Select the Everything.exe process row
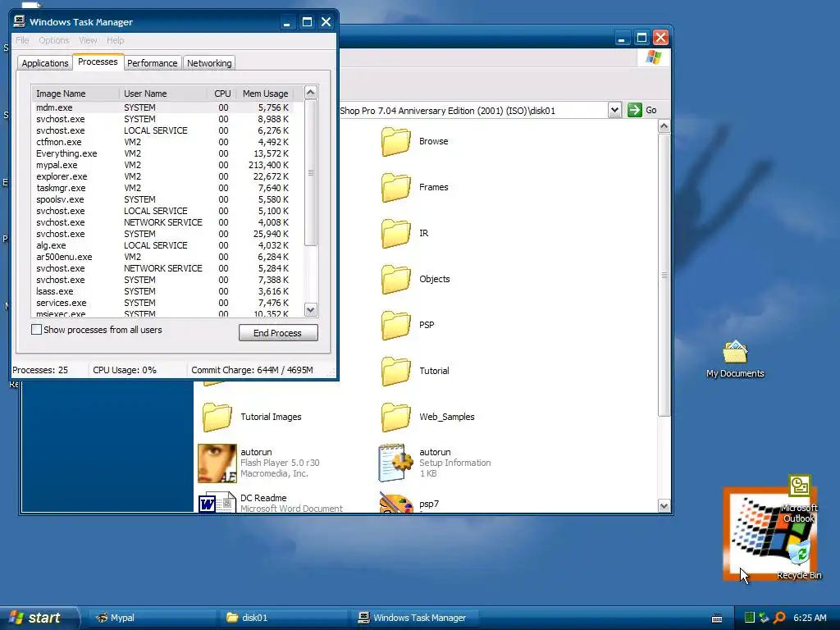Screen dimensions: 840x630 click(x=163, y=153)
